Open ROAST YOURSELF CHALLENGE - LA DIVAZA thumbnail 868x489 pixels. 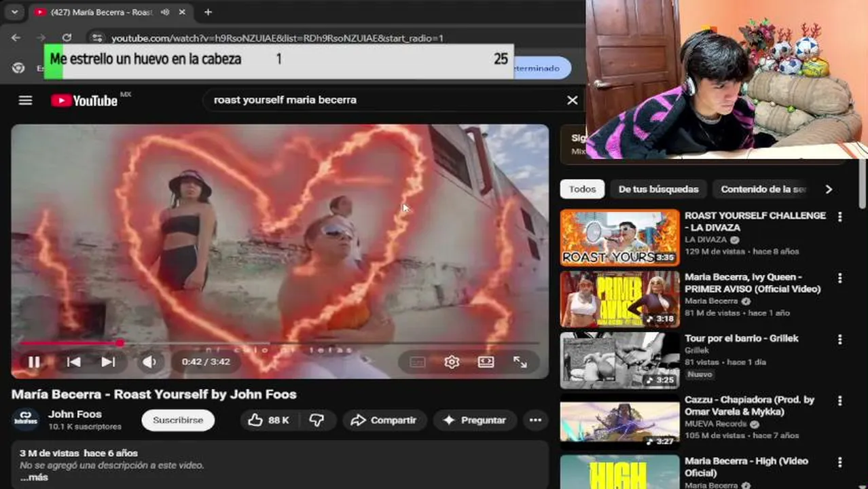click(x=619, y=237)
